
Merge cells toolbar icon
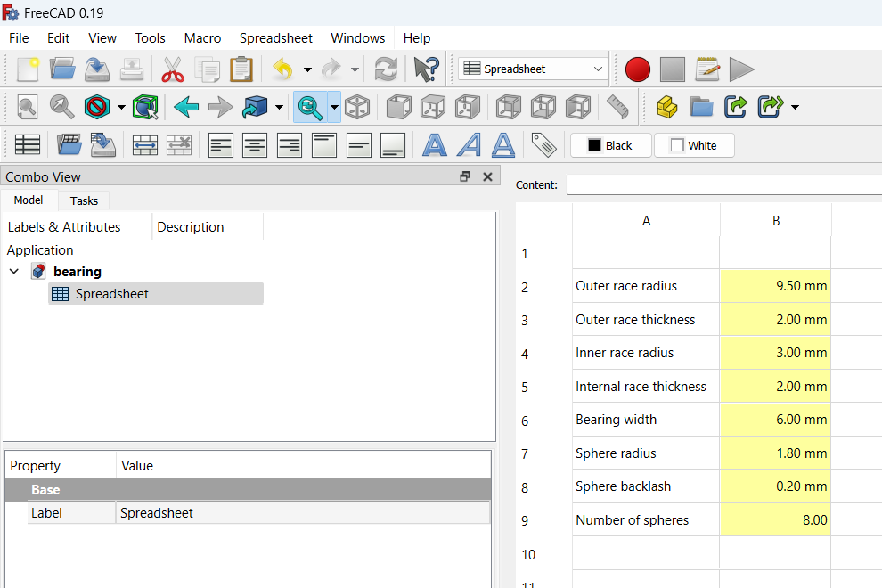(145, 145)
